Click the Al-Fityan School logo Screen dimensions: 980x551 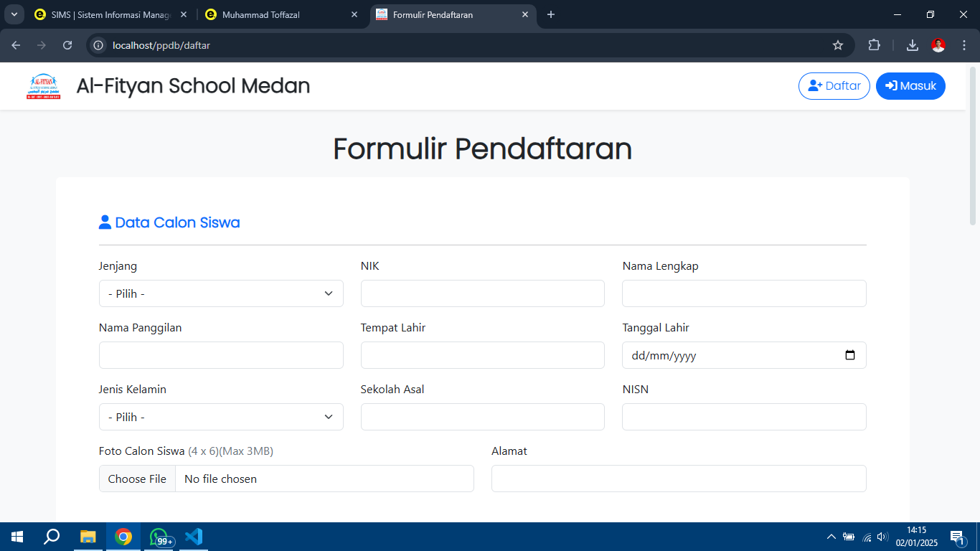tap(43, 86)
